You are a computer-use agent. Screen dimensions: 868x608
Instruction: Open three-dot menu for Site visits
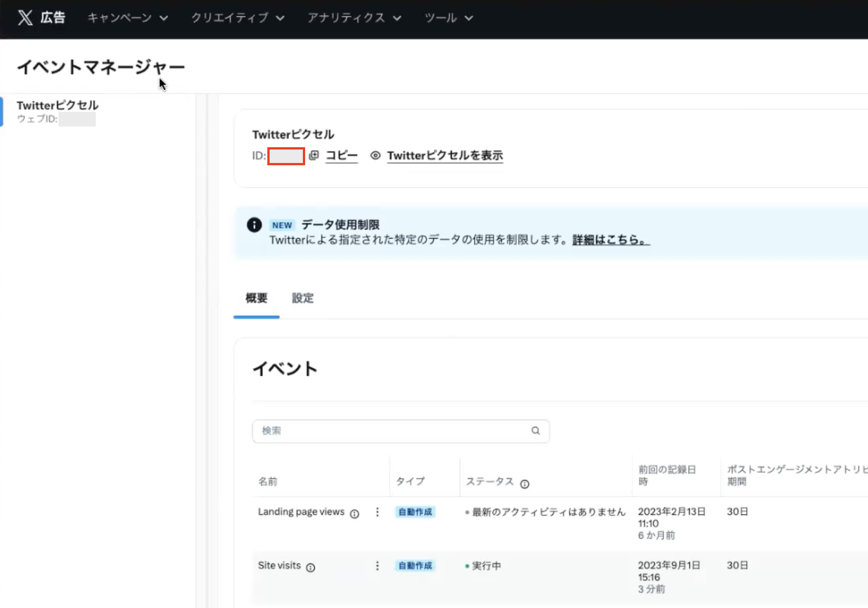coord(377,566)
